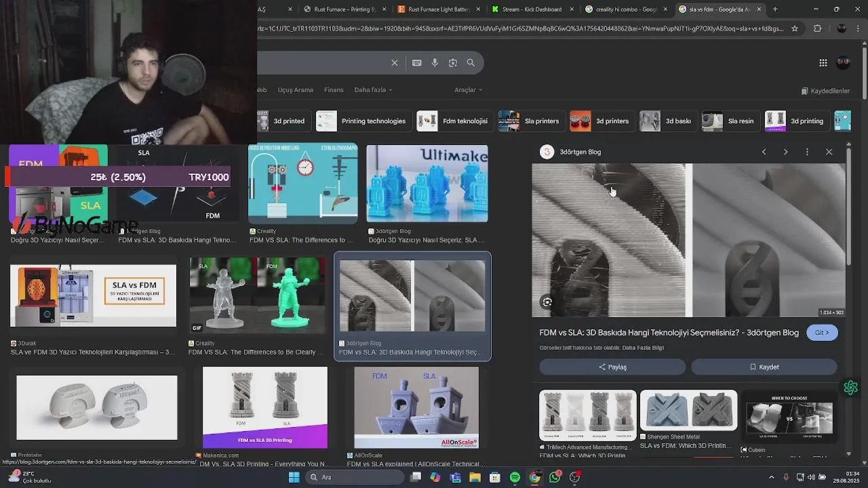
Task: Bookmark this page with the star icon
Action: [x=795, y=28]
